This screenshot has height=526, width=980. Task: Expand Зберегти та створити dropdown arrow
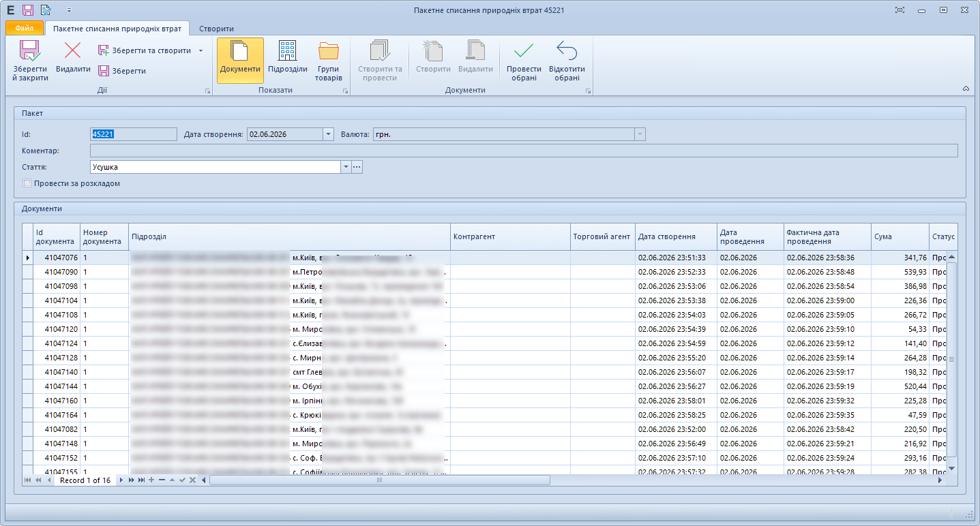(x=201, y=50)
